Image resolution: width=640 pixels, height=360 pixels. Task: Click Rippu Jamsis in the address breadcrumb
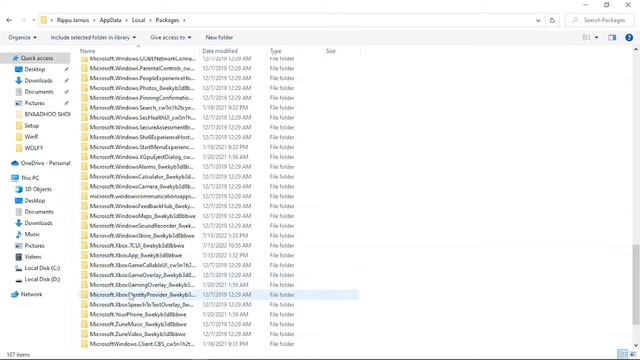[x=73, y=20]
